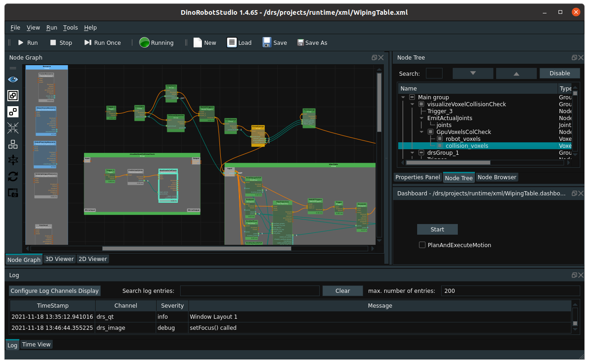Click the collapse star-arrows icon in sidebar
The width and height of the screenshot is (589, 364).
[x=13, y=160]
